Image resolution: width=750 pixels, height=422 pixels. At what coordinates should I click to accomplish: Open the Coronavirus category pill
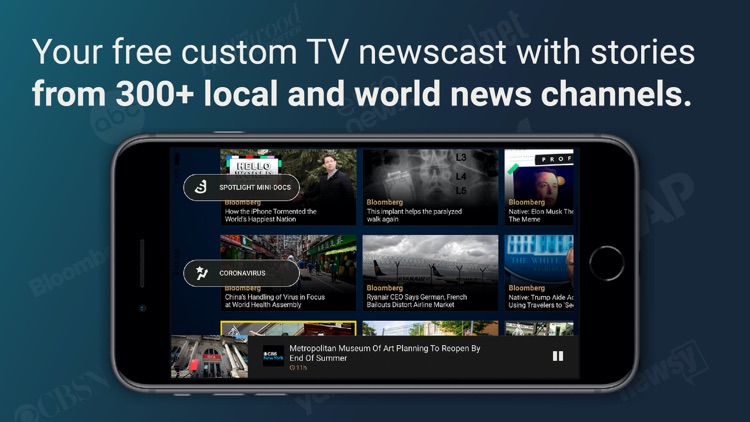point(242,273)
